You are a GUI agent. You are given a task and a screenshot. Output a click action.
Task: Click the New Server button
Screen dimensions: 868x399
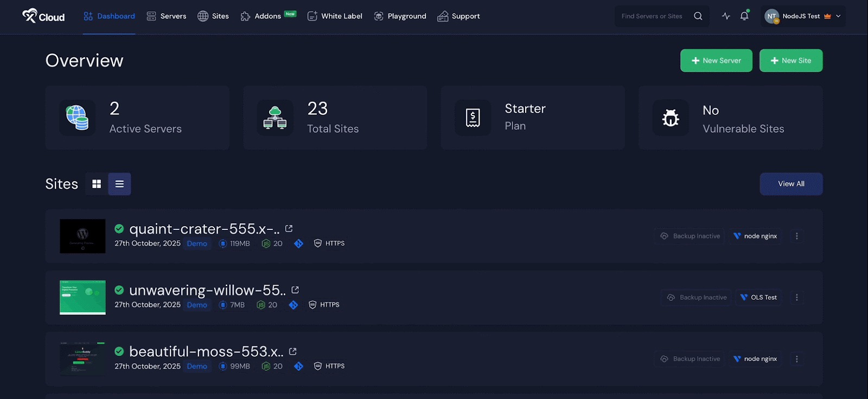[x=716, y=61]
